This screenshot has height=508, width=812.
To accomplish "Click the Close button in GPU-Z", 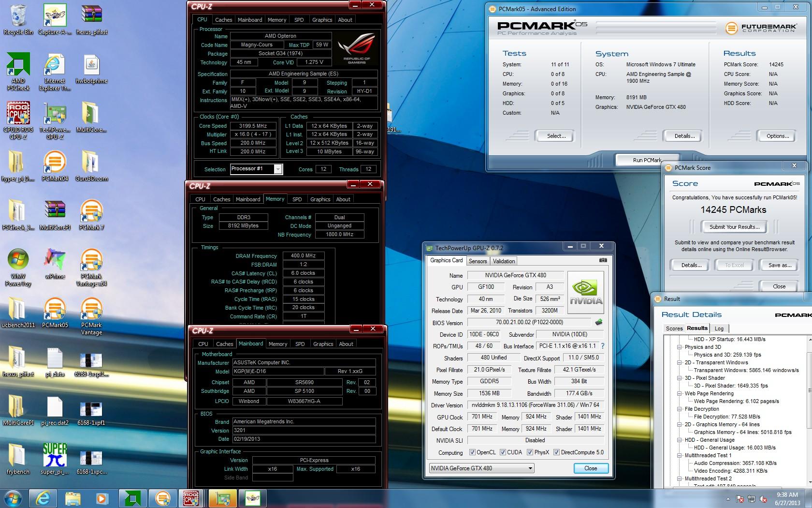I will click(591, 468).
